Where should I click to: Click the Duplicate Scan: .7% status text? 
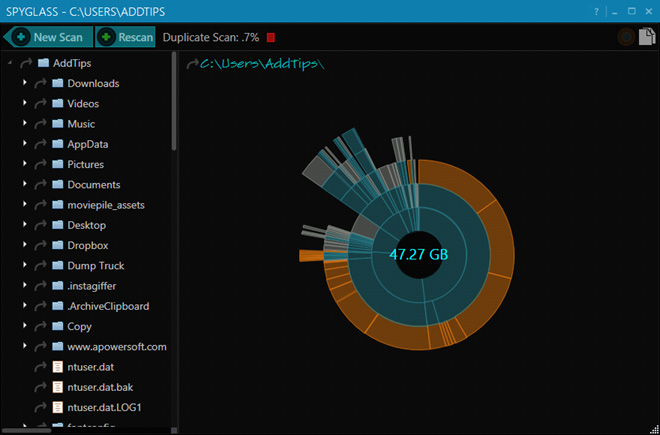[x=211, y=37]
